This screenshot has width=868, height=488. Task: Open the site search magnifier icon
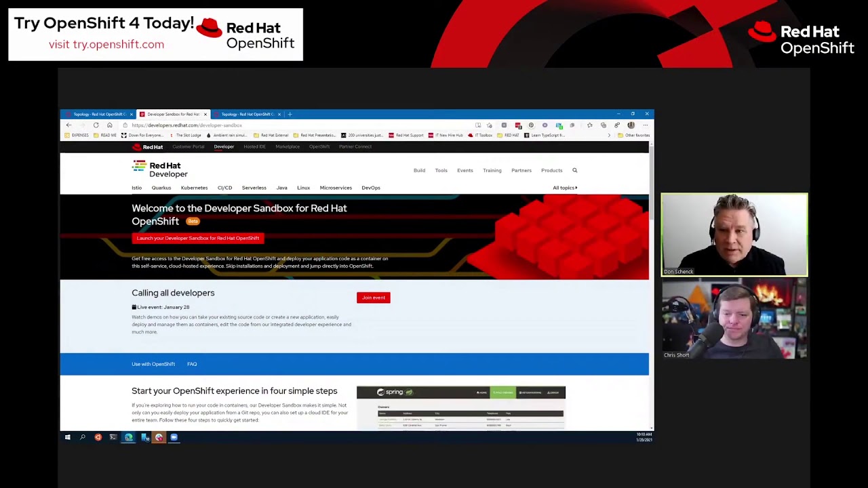coord(574,170)
